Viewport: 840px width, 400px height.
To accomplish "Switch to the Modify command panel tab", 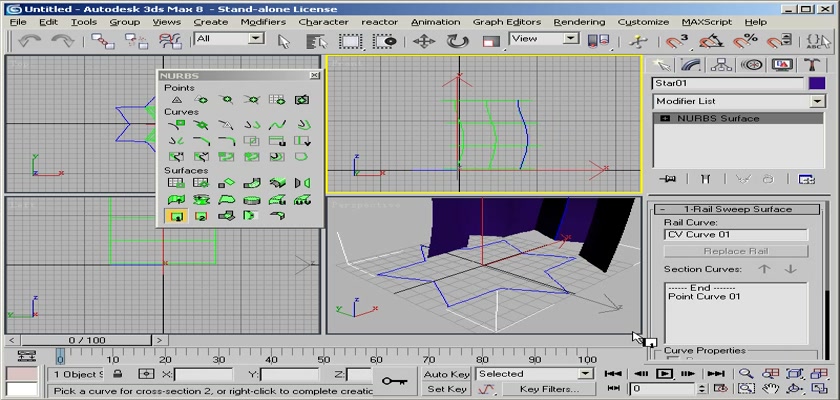I will click(x=692, y=65).
